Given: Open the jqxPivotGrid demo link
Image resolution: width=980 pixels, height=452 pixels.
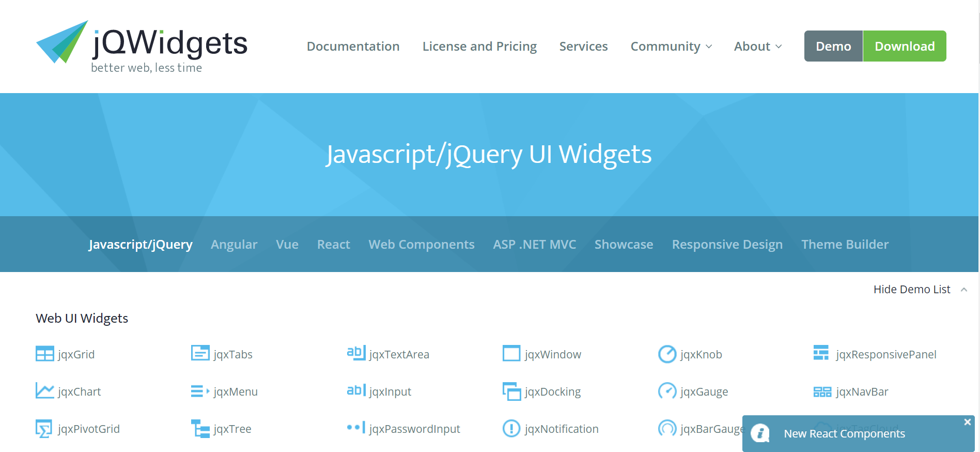Looking at the screenshot, I should pyautogui.click(x=89, y=429).
